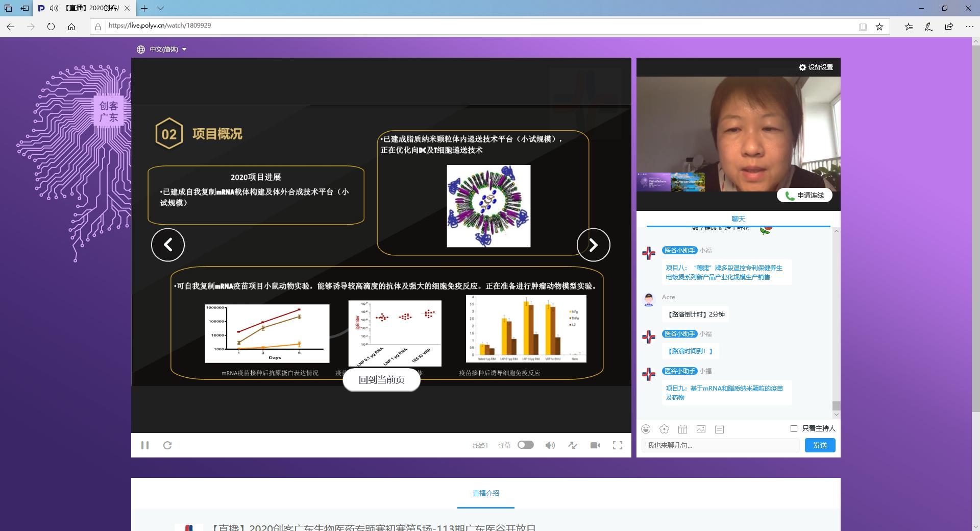Select 线路1 line switcher
Viewport: 980px width, 531px height.
480,445
